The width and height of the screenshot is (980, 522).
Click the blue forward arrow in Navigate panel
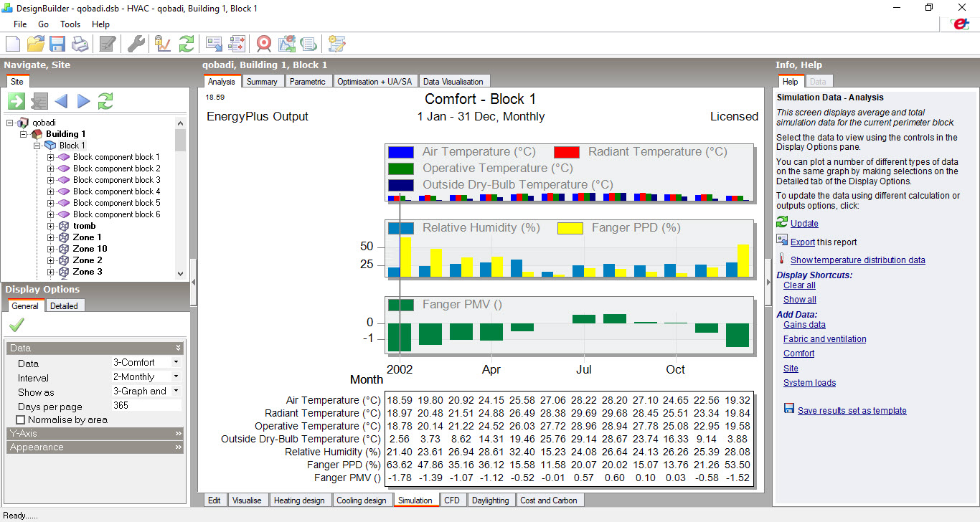click(x=84, y=101)
